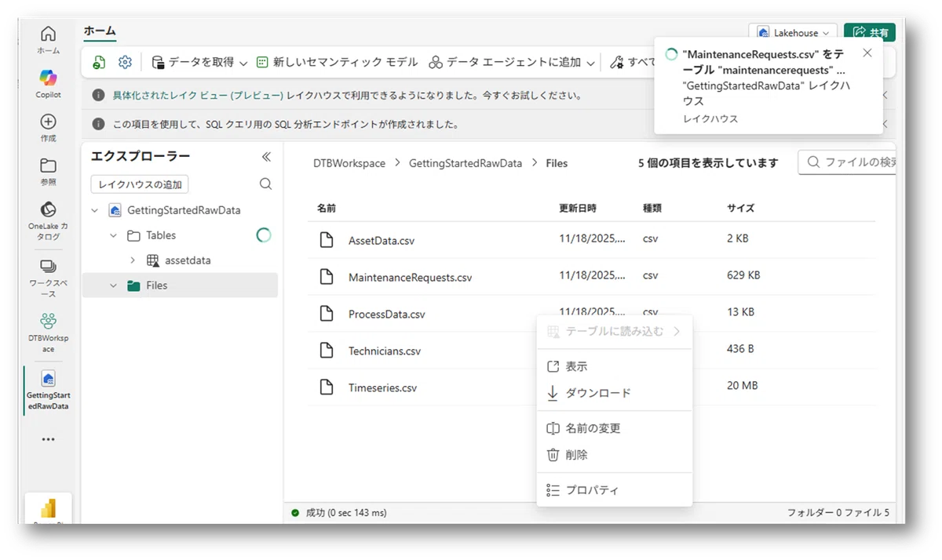
Task: Switch to the Home (ホーム) tab
Action: (x=100, y=31)
